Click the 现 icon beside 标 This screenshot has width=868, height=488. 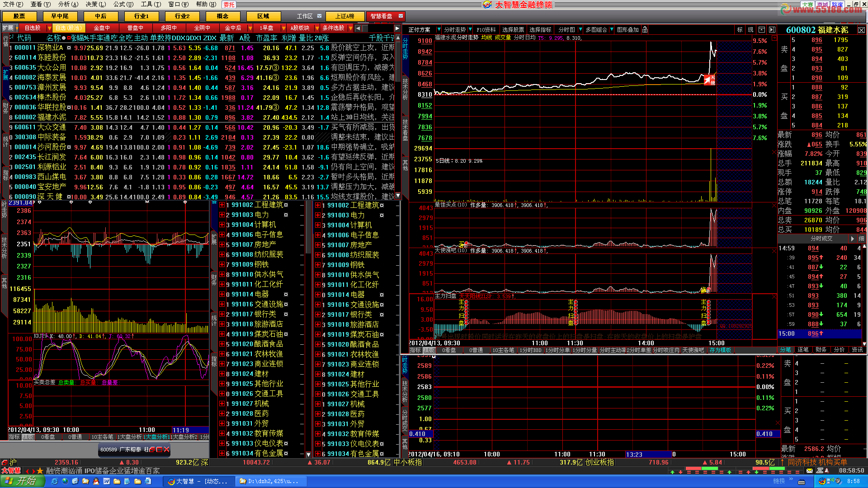coord(750,30)
